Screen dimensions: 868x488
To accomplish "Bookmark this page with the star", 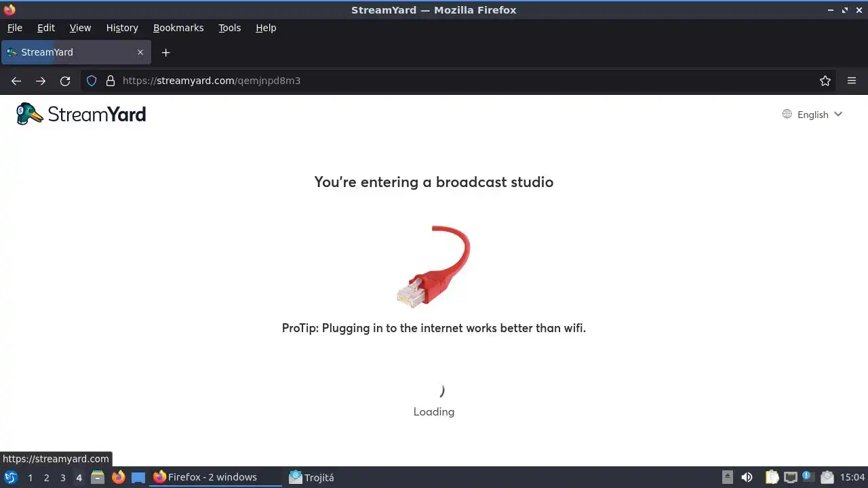I will tap(825, 81).
